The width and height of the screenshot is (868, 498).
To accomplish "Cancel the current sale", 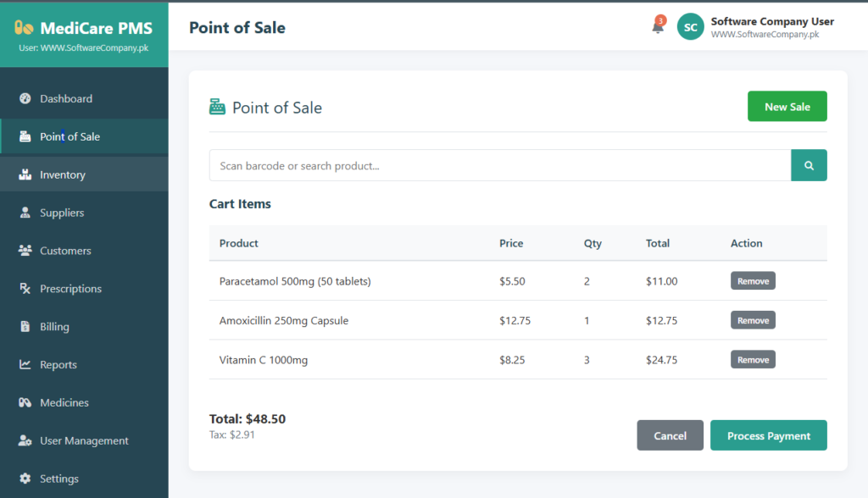I will pyautogui.click(x=670, y=435).
